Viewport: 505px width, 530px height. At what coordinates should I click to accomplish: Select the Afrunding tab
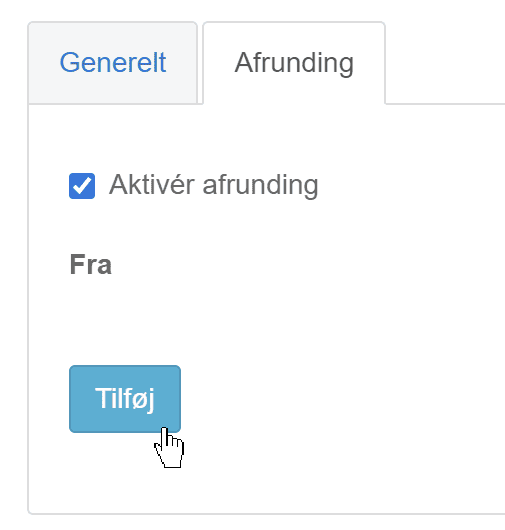pos(294,63)
